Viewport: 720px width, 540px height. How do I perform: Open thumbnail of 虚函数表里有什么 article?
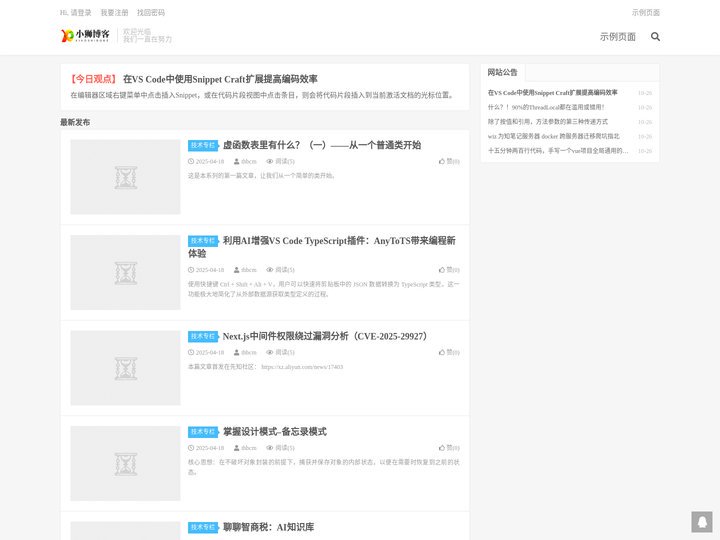[125, 177]
